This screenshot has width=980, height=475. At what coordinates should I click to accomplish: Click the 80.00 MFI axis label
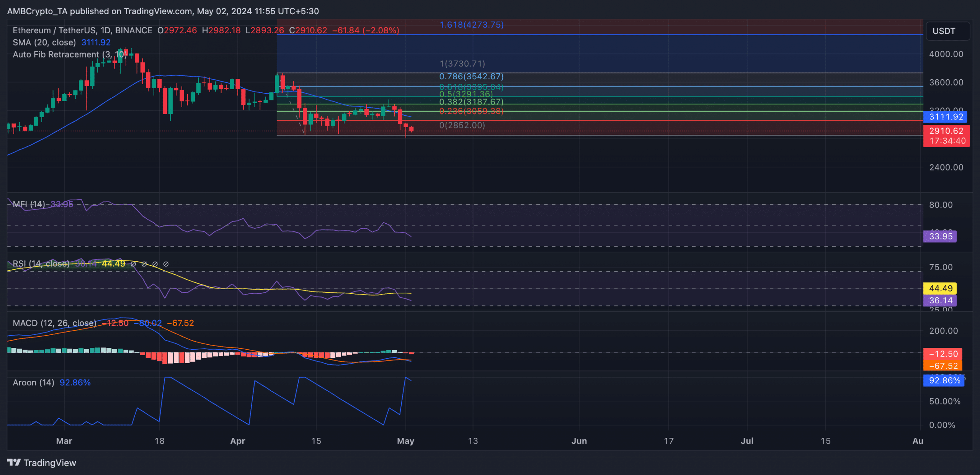click(941, 205)
